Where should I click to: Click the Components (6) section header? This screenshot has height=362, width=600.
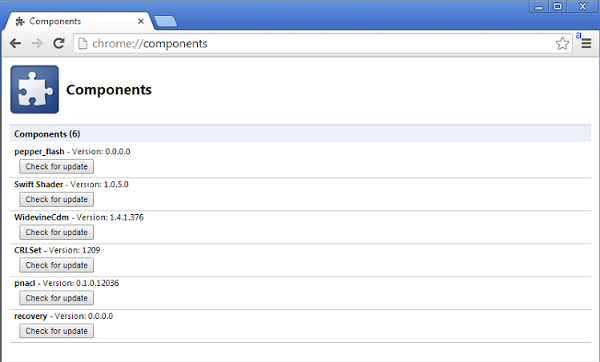click(x=300, y=134)
